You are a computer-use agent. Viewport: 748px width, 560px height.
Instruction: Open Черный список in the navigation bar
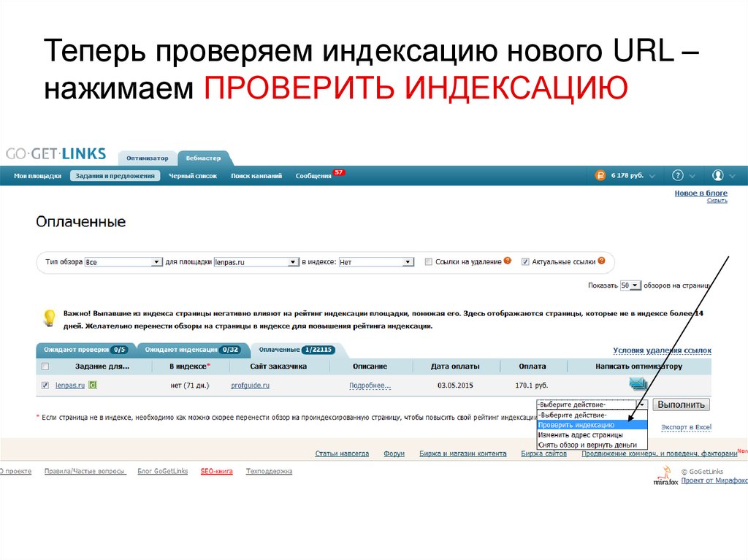(x=193, y=176)
